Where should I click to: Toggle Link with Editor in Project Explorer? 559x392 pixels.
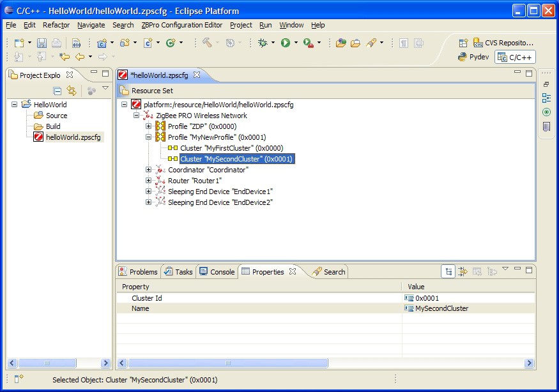point(72,91)
